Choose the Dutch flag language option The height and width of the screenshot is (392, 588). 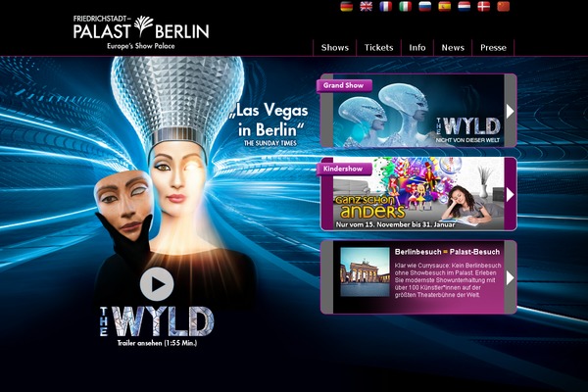(x=465, y=7)
